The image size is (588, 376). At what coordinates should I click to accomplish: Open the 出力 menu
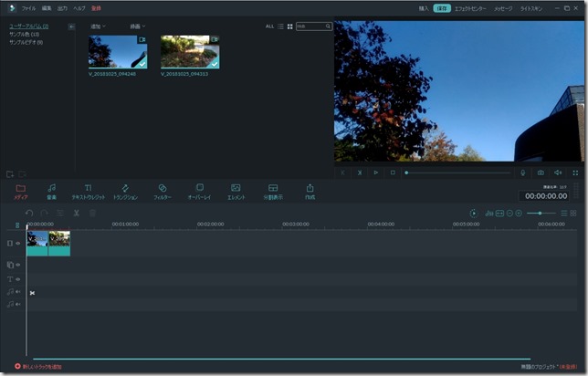click(x=62, y=8)
